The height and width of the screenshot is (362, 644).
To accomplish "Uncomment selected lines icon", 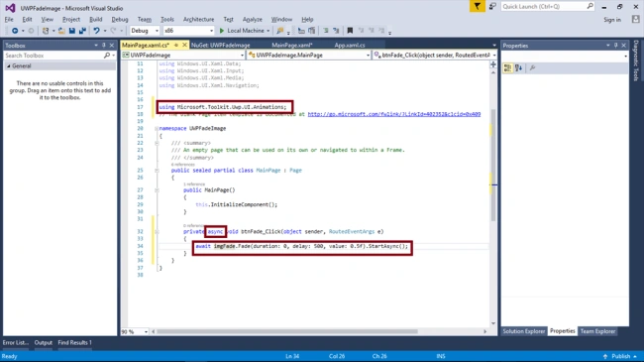I will tap(336, 31).
